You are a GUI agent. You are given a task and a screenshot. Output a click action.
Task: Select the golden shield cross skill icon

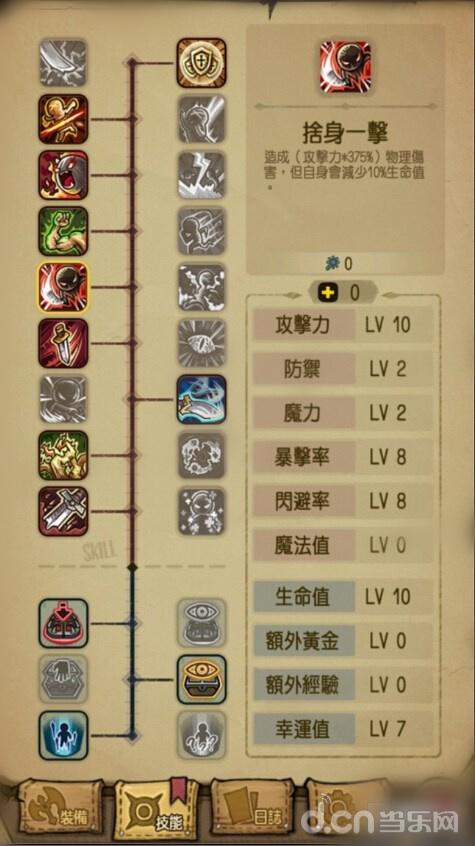coord(201,63)
